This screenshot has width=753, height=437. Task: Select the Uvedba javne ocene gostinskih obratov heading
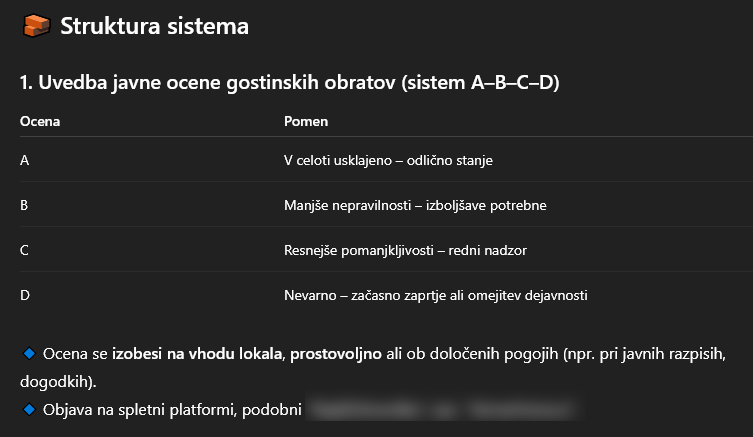pos(290,83)
